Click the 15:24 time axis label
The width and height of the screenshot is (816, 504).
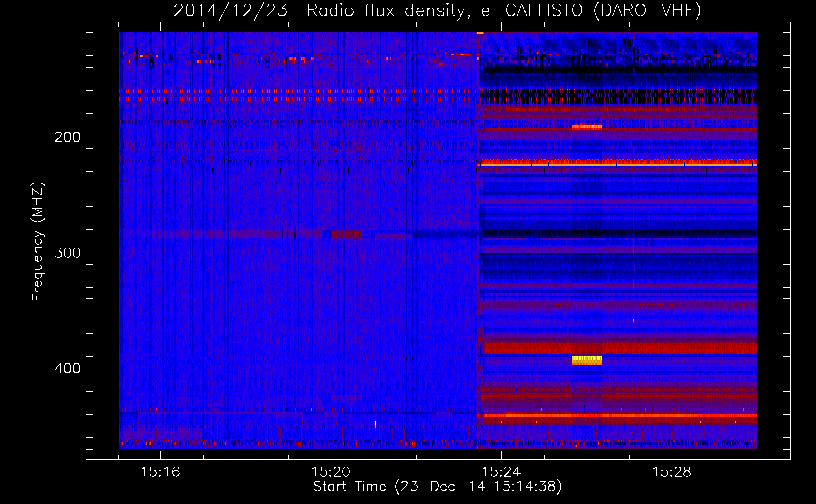click(x=501, y=472)
